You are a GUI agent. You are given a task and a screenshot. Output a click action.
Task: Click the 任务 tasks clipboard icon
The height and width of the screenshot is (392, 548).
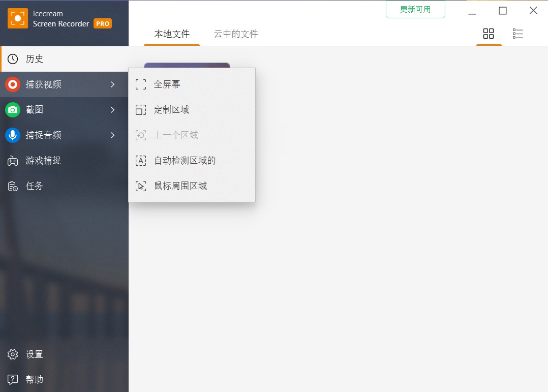13,186
